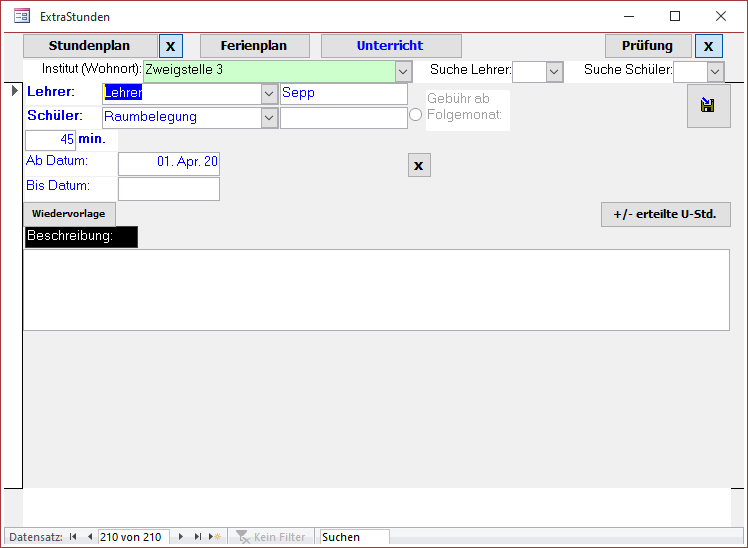The image size is (748, 548).
Task: Open the Suche Lehrer dropdown
Action: [x=554, y=72]
